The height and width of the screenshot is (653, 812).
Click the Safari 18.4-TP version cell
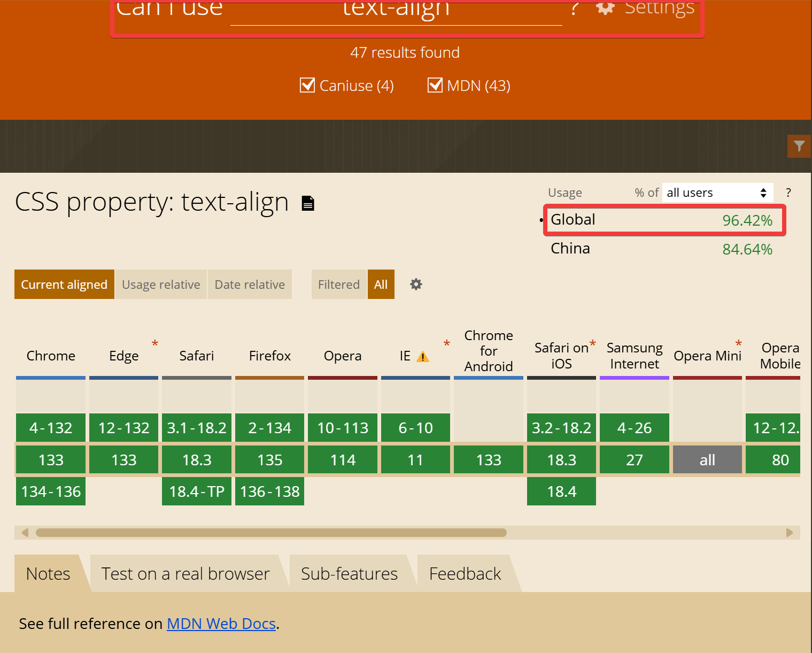pyautogui.click(x=197, y=491)
